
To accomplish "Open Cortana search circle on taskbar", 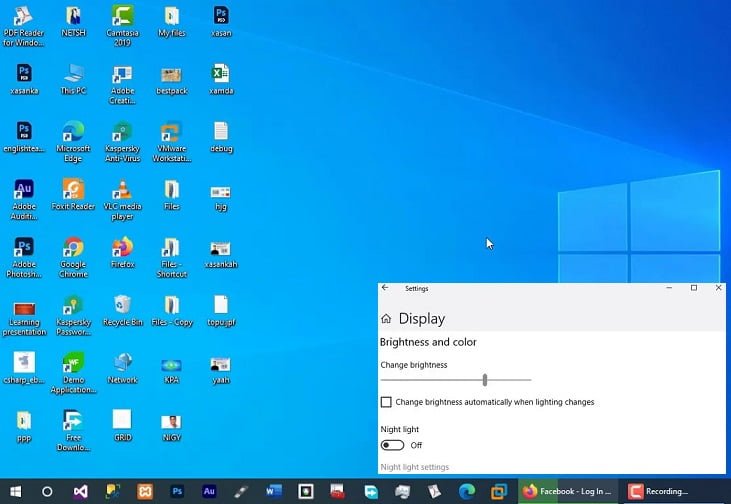I will 47,491.
